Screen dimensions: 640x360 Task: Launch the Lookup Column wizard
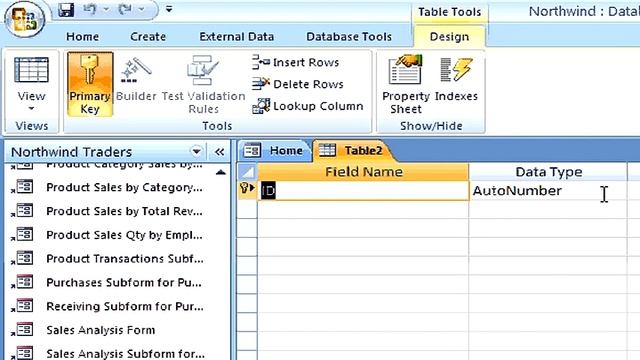(307, 106)
